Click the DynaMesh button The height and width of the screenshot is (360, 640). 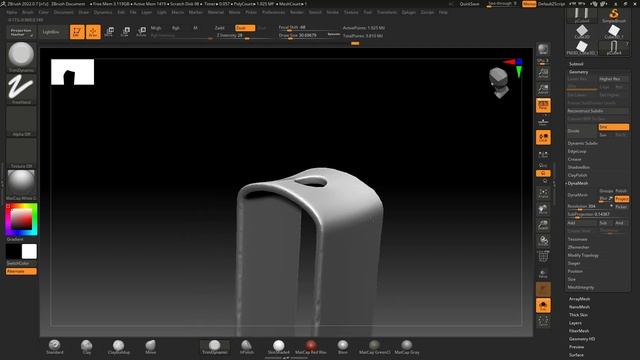(x=582, y=196)
